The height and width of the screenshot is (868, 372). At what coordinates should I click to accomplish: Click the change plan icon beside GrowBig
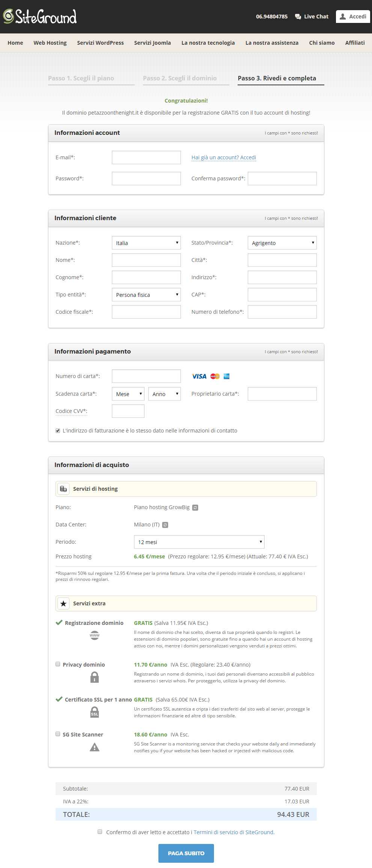195,508
